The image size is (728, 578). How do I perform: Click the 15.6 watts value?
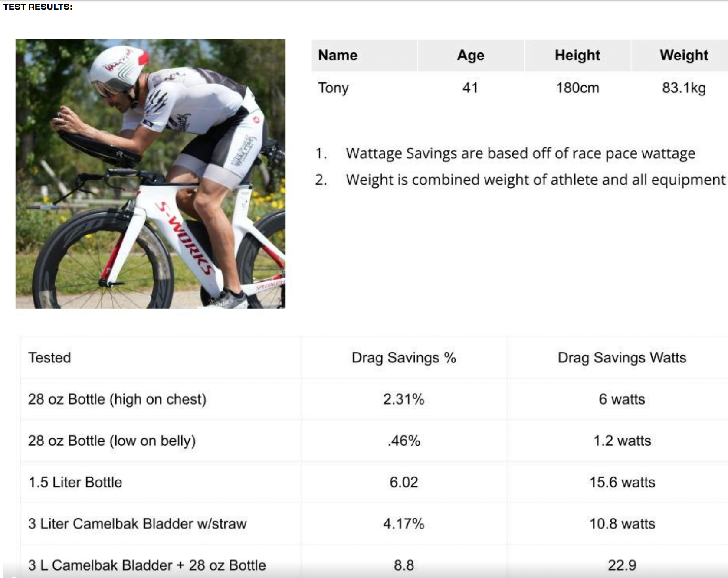click(x=622, y=482)
